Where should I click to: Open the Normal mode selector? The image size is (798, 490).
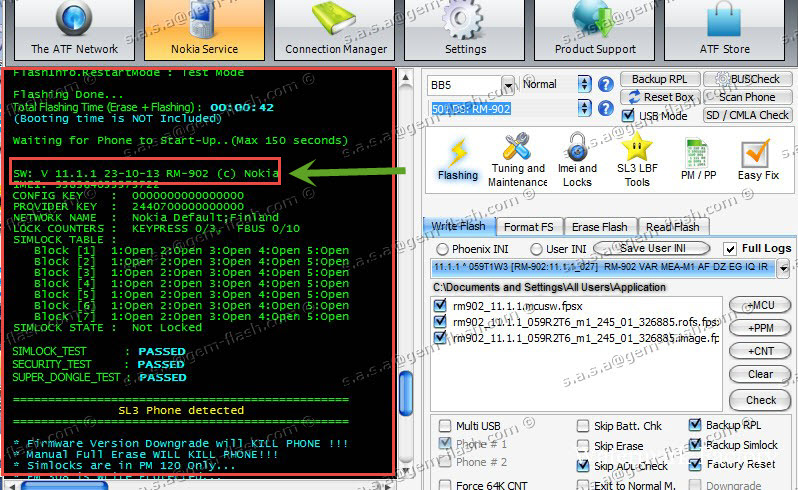click(584, 84)
